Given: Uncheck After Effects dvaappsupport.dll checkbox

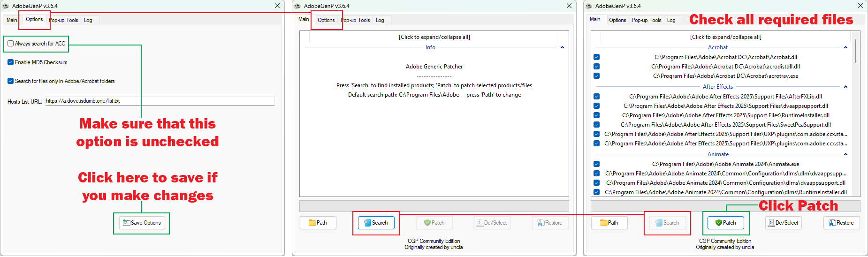Looking at the screenshot, I should tap(596, 106).
